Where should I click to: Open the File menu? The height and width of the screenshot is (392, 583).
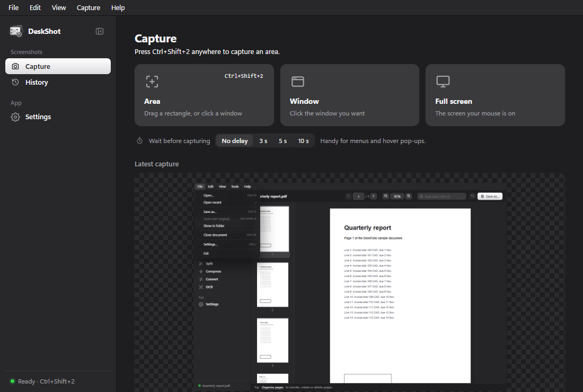(13, 7)
